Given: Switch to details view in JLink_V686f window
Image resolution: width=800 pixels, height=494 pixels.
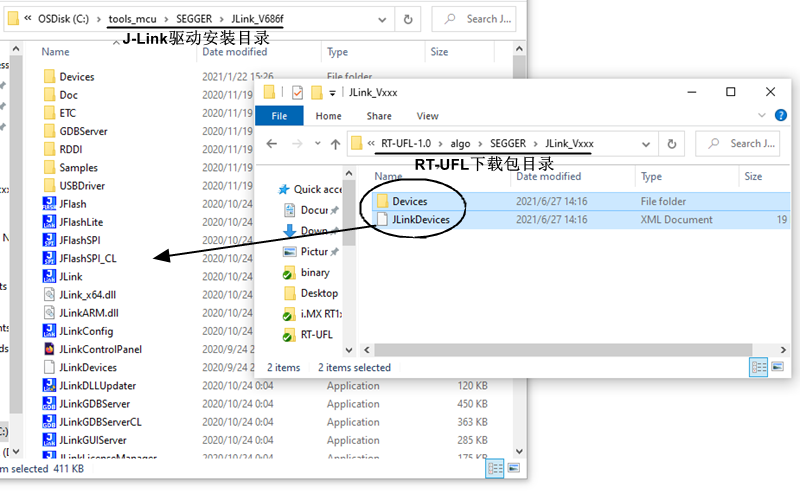Looking at the screenshot, I should (x=494, y=468).
